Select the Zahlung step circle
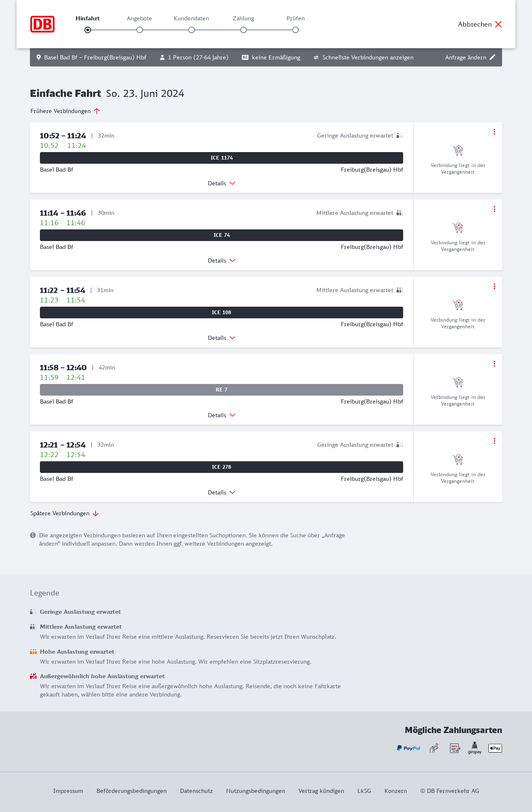532x812 pixels. coord(244,30)
